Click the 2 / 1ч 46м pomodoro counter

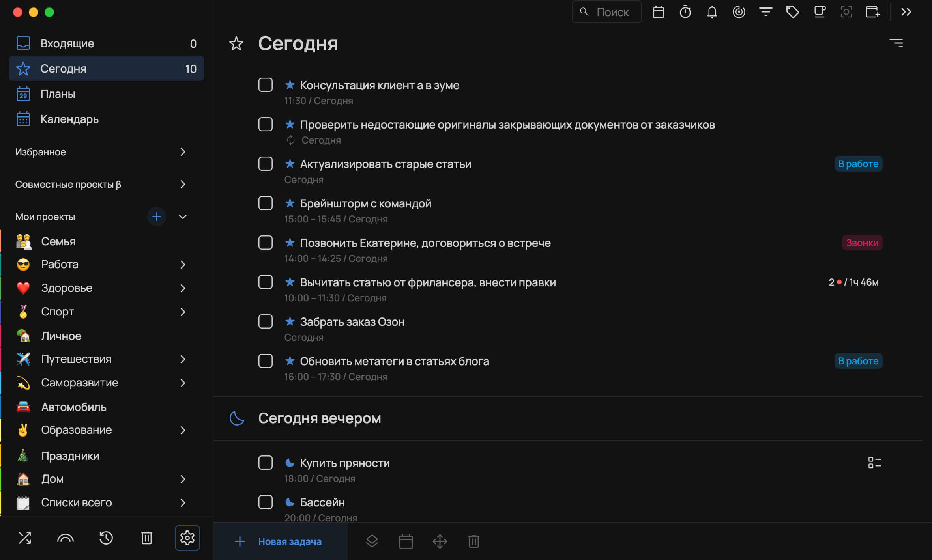coord(853,282)
